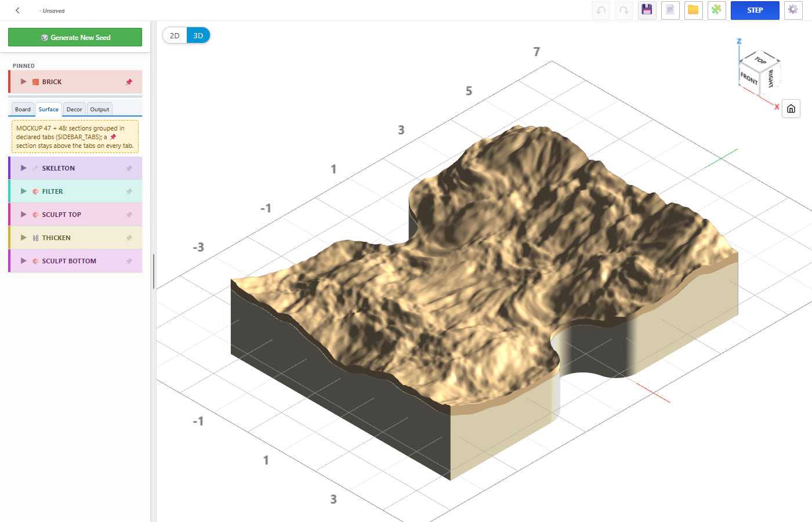Screen dimensions: 812x522
Task: Unpin the BRICK section
Action: tap(129, 82)
